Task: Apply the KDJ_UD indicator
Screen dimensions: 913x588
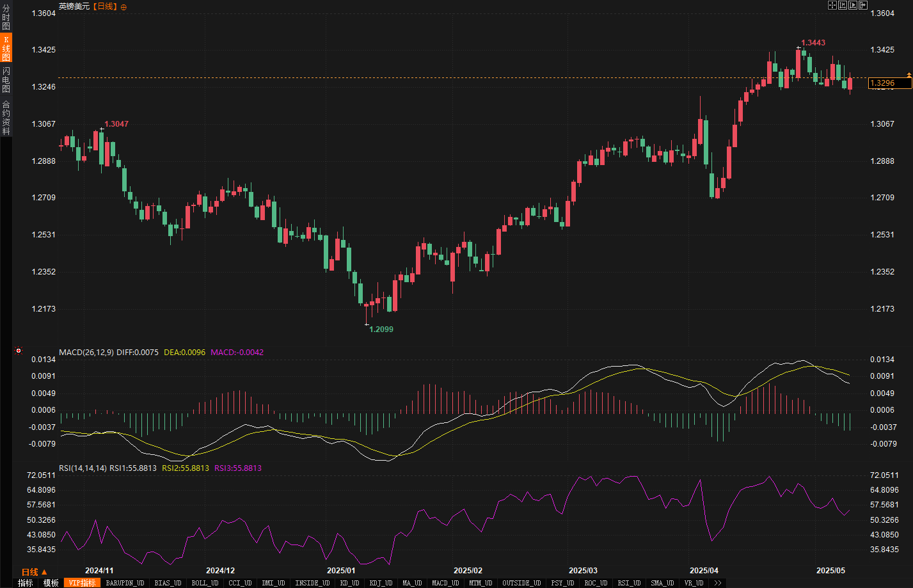Action: [381, 583]
